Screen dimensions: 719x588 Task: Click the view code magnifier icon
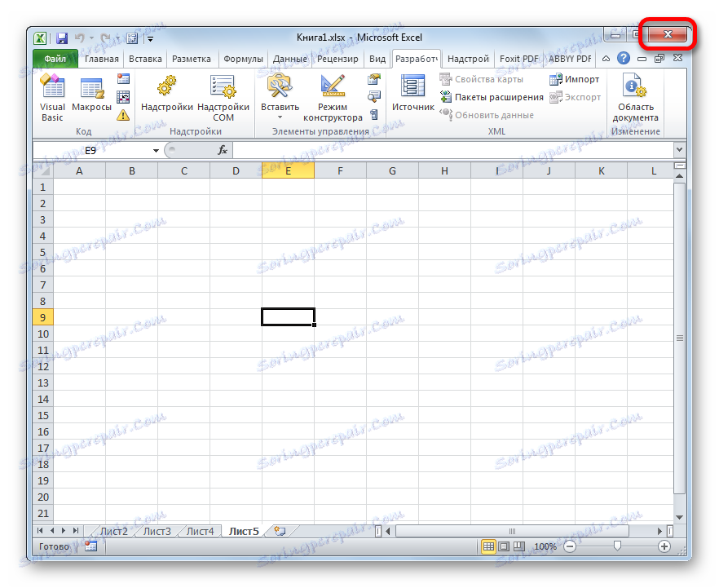pyautogui.click(x=374, y=97)
